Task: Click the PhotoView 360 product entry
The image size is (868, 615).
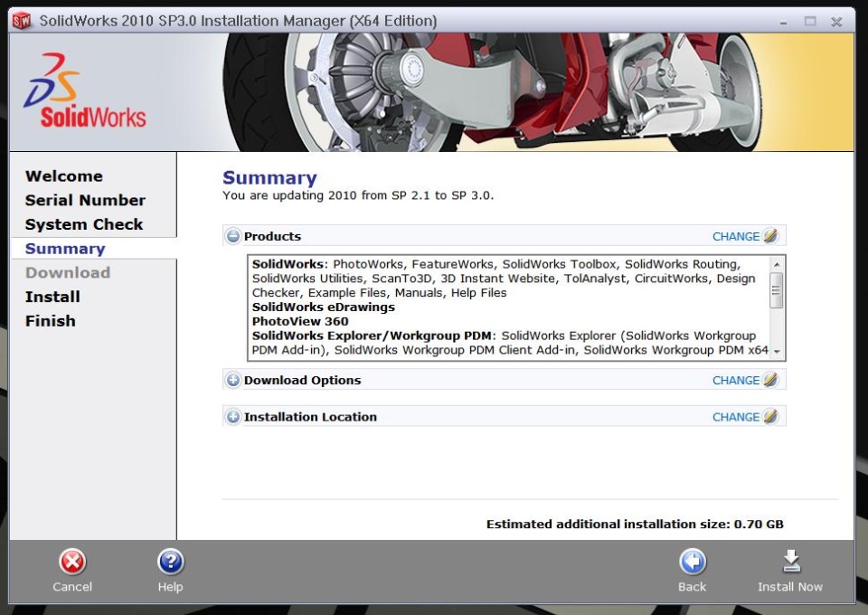Action: coord(300,321)
